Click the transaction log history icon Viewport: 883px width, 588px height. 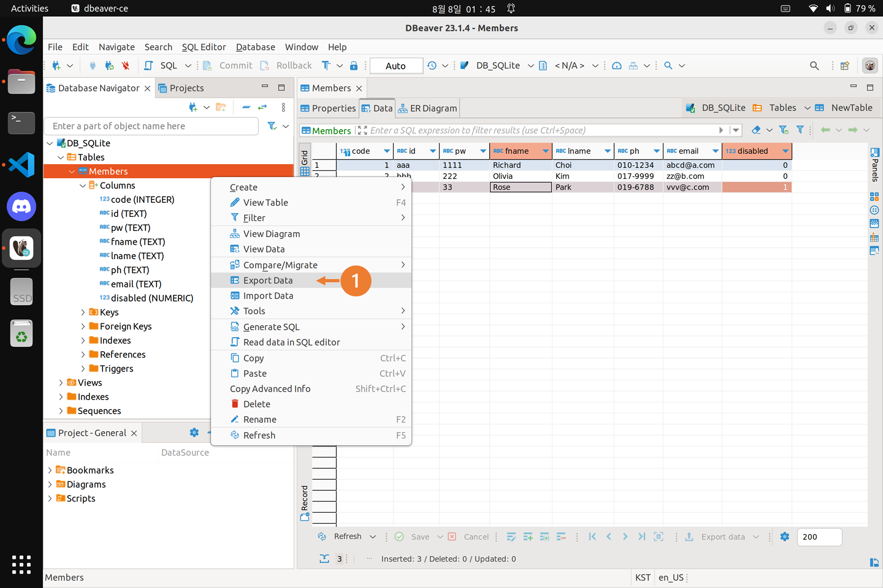pyautogui.click(x=432, y=65)
